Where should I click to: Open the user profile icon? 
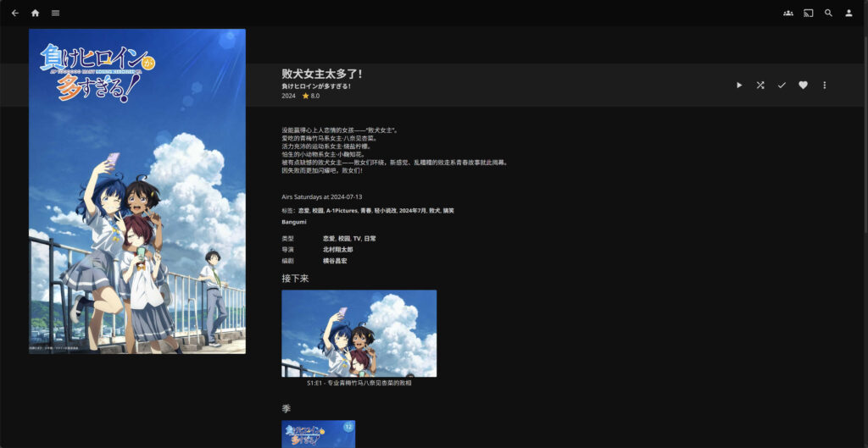pos(849,13)
